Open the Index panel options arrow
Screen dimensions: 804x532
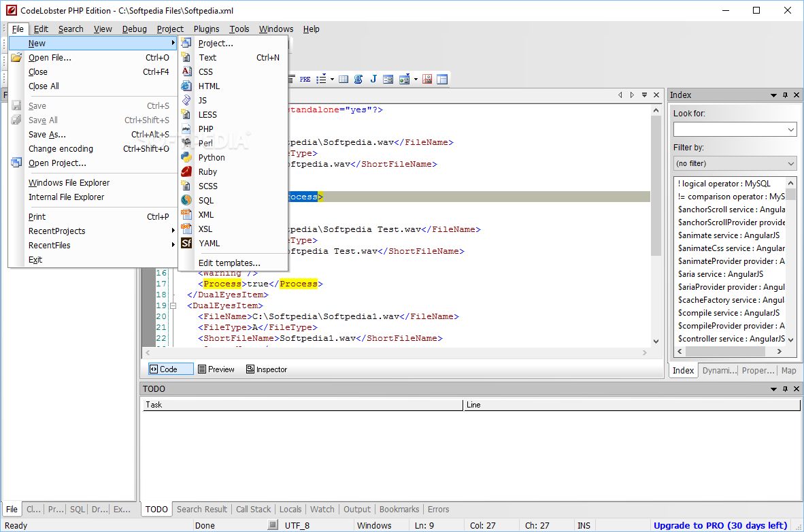pos(773,95)
